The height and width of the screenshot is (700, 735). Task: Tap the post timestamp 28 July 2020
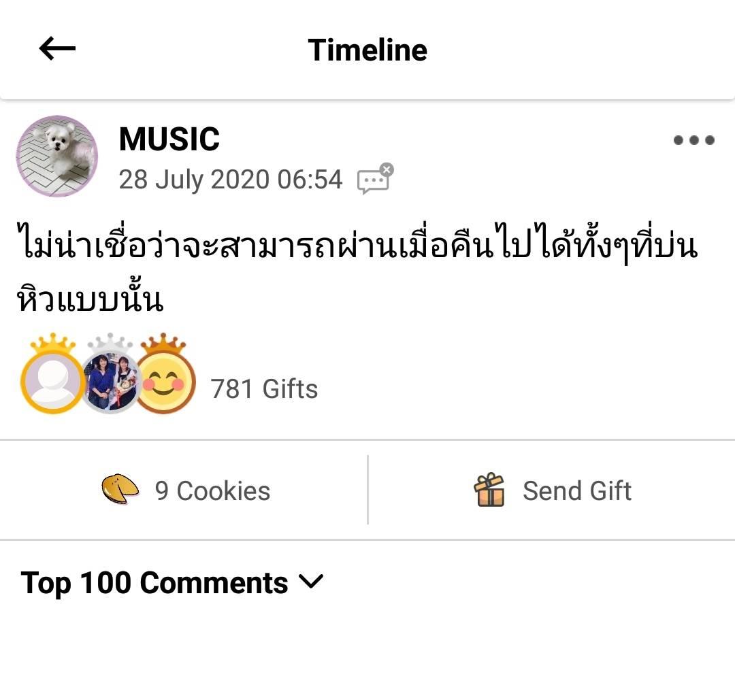[231, 180]
